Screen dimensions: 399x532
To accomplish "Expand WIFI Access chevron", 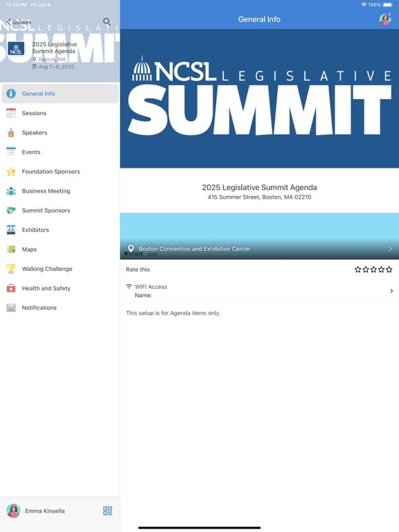I will pos(391,291).
